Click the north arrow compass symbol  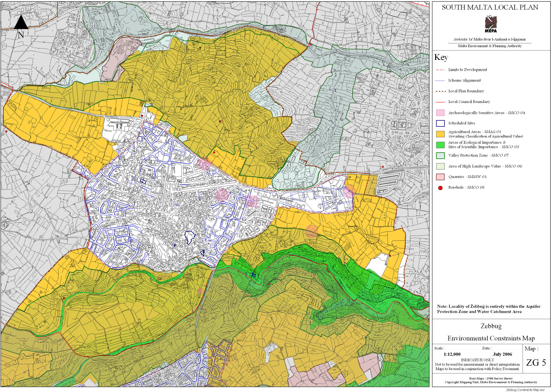[x=21, y=26]
